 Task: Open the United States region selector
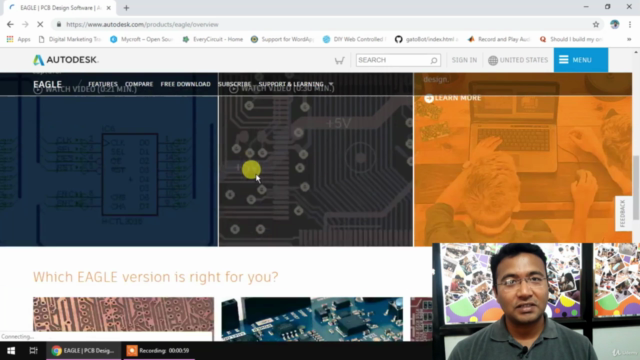pos(518,60)
